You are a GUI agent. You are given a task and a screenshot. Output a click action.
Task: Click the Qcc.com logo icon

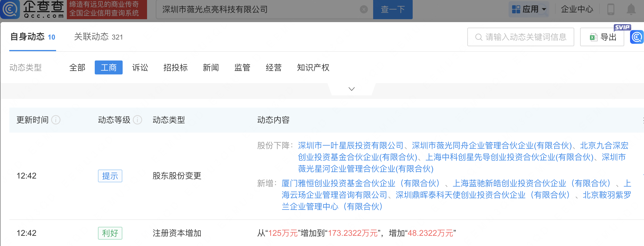(10, 9)
